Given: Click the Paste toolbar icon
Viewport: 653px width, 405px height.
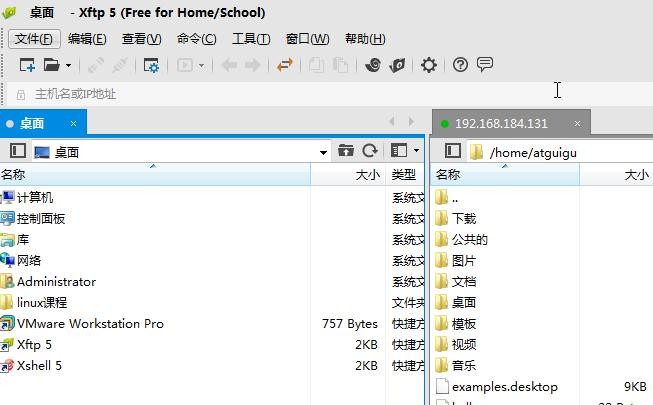Looking at the screenshot, I should coord(341,65).
